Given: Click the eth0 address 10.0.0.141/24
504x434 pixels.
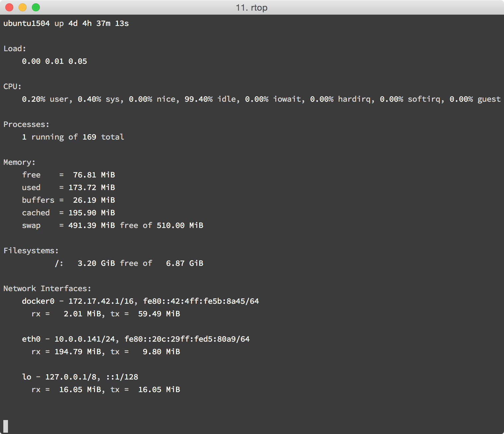Looking at the screenshot, I should pos(85,339).
